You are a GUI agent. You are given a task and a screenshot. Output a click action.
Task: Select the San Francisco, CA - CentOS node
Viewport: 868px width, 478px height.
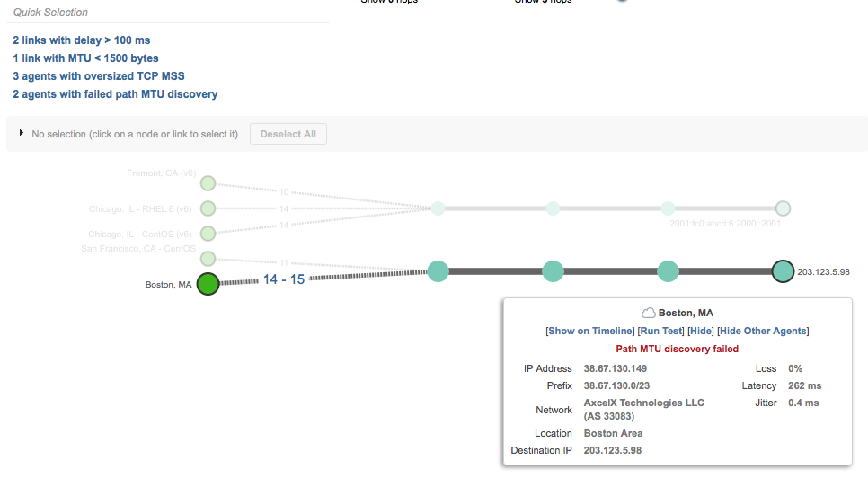coord(208,259)
